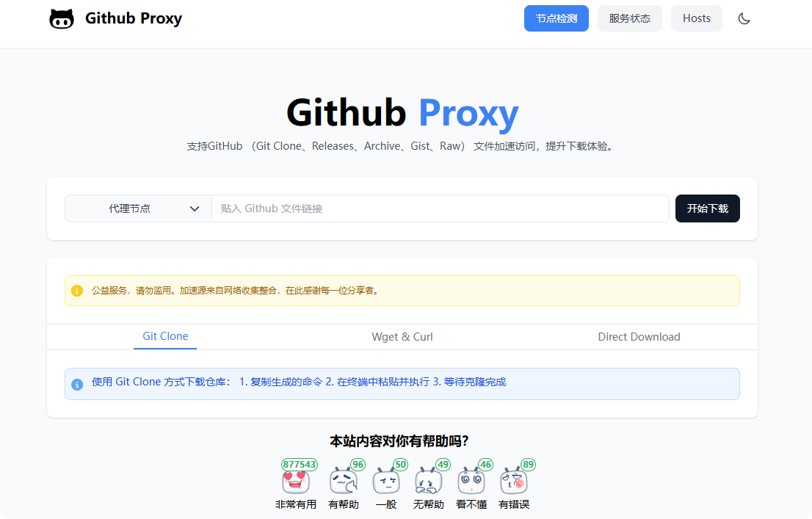The height and width of the screenshot is (519, 812).
Task: Open the 服务状态 page button
Action: pyautogui.click(x=630, y=18)
